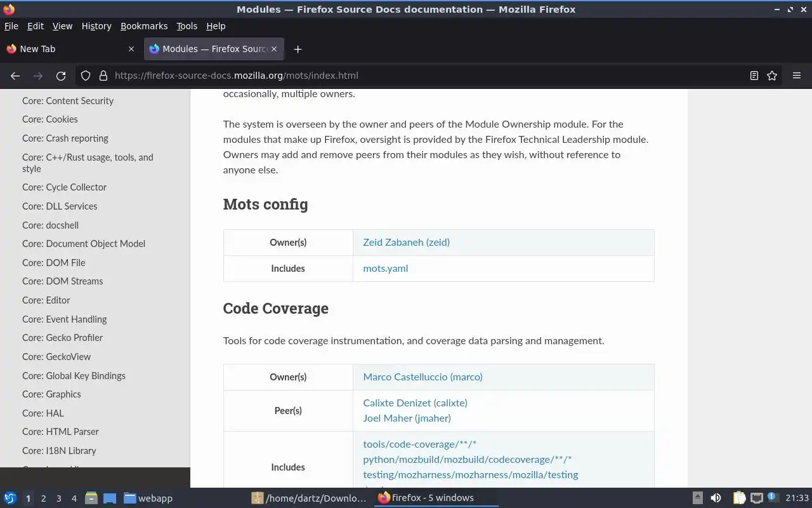Open Core: HTML Parser sidebar link
This screenshot has height=508, width=812.
tap(60, 432)
